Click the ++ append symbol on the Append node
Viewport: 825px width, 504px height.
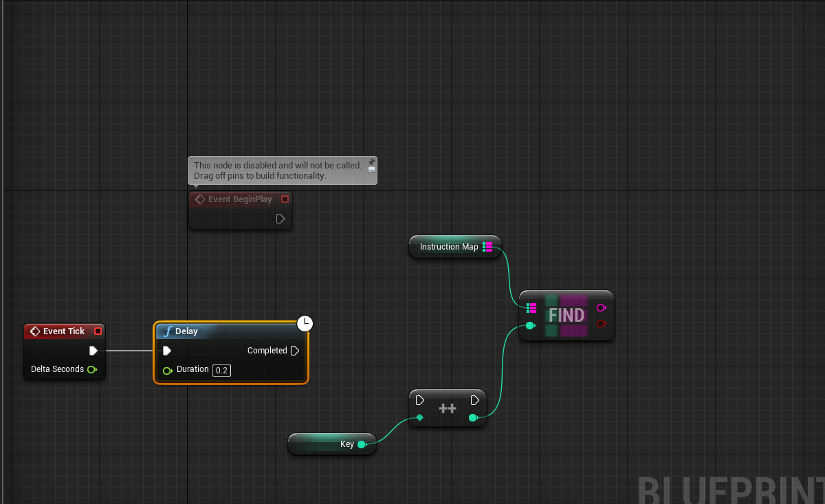(448, 408)
